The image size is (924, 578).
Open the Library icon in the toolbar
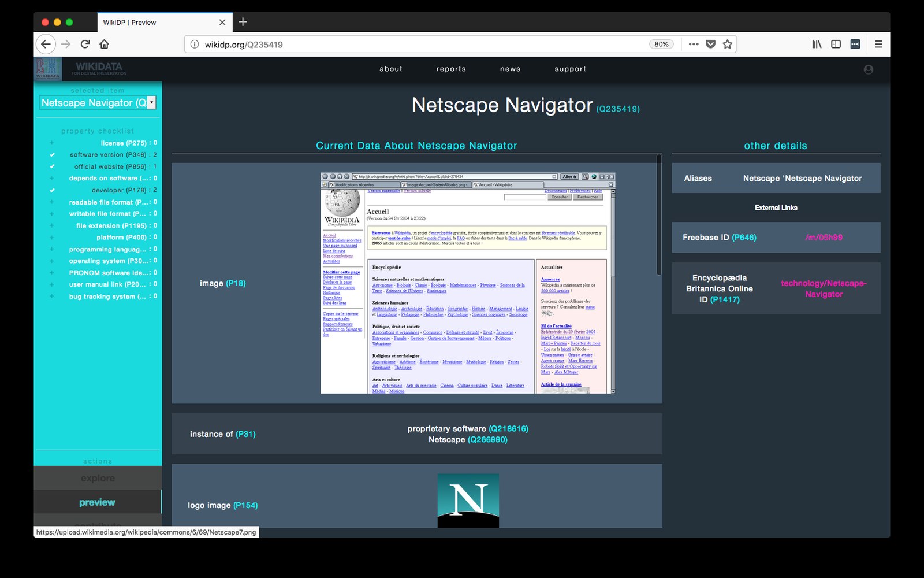[x=817, y=44]
